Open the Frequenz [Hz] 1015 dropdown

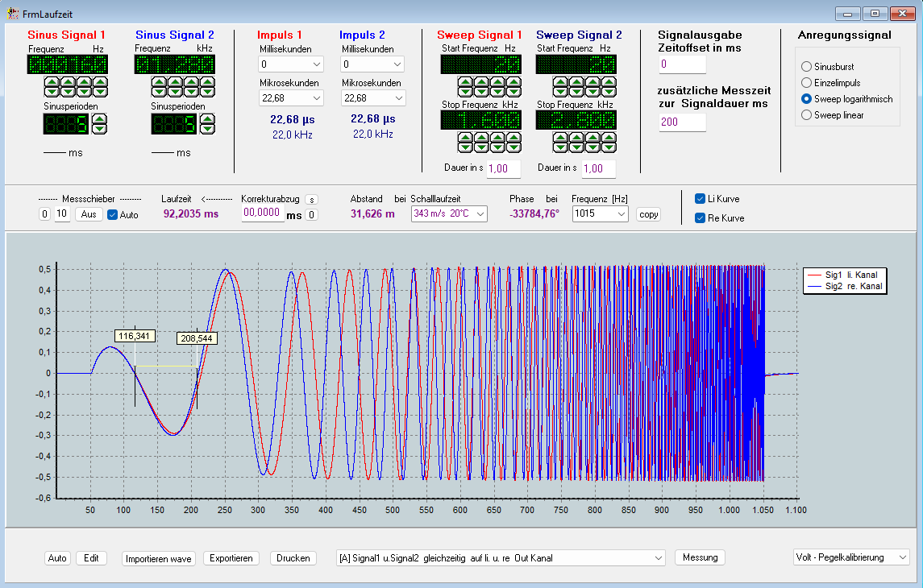[600, 213]
